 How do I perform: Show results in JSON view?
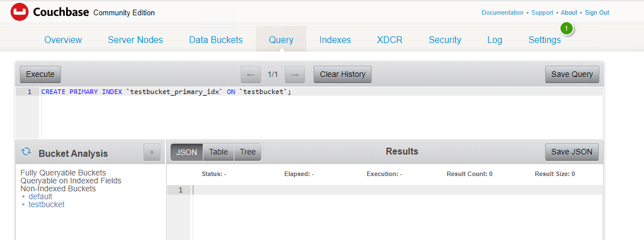pos(187,152)
